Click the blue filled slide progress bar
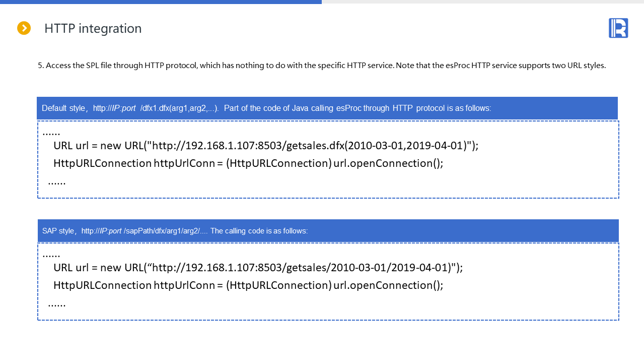This screenshot has height=363, width=644. click(x=161, y=2)
